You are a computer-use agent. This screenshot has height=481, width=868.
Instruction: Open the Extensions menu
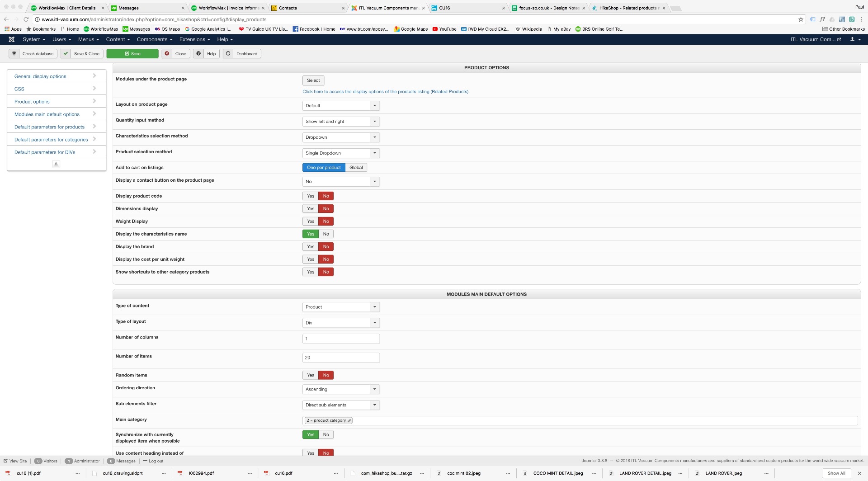tap(195, 39)
